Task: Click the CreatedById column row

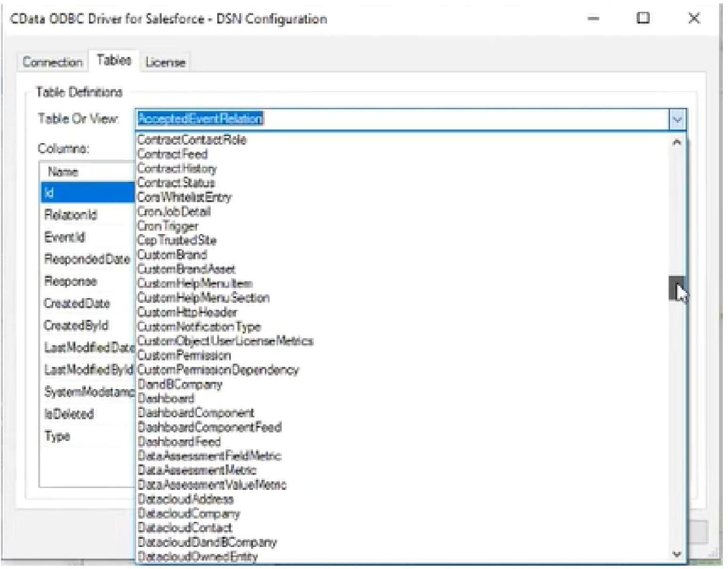Action: (88, 325)
